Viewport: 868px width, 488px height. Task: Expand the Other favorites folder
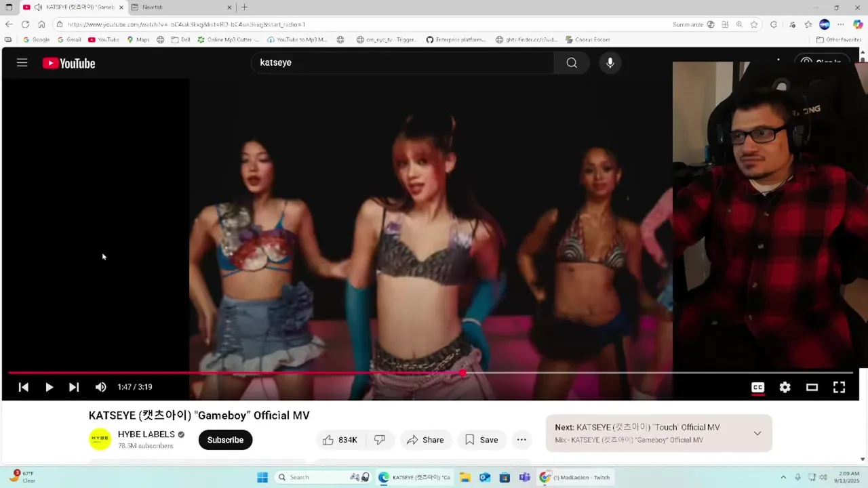(x=839, y=39)
